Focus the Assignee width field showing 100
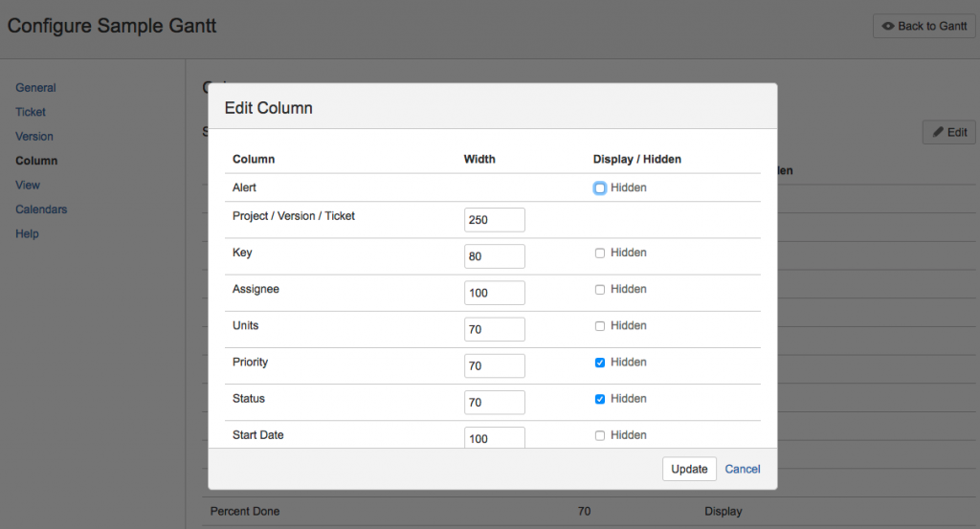The image size is (980, 529). 495,293
